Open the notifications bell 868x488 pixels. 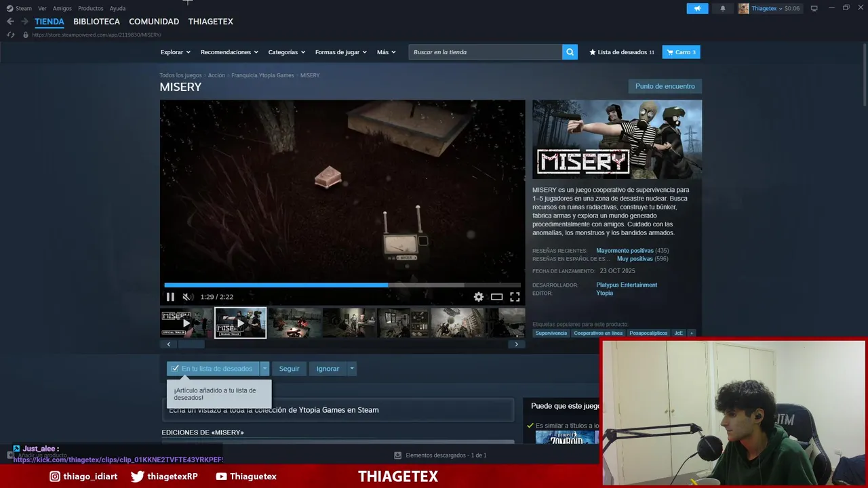point(722,8)
